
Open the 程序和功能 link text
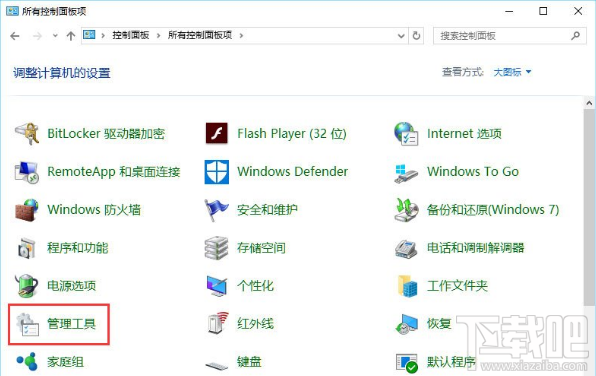click(78, 248)
